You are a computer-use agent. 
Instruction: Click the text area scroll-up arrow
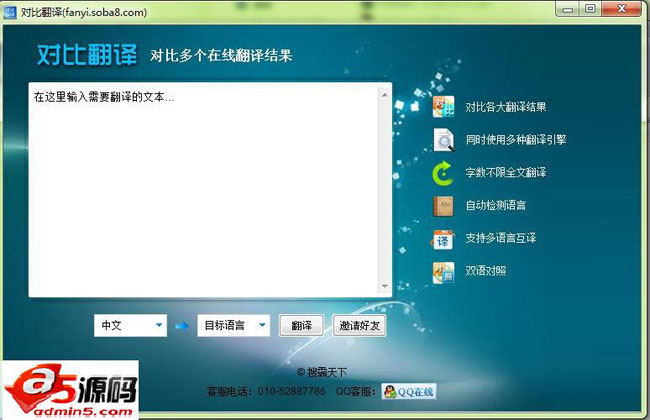pyautogui.click(x=384, y=95)
